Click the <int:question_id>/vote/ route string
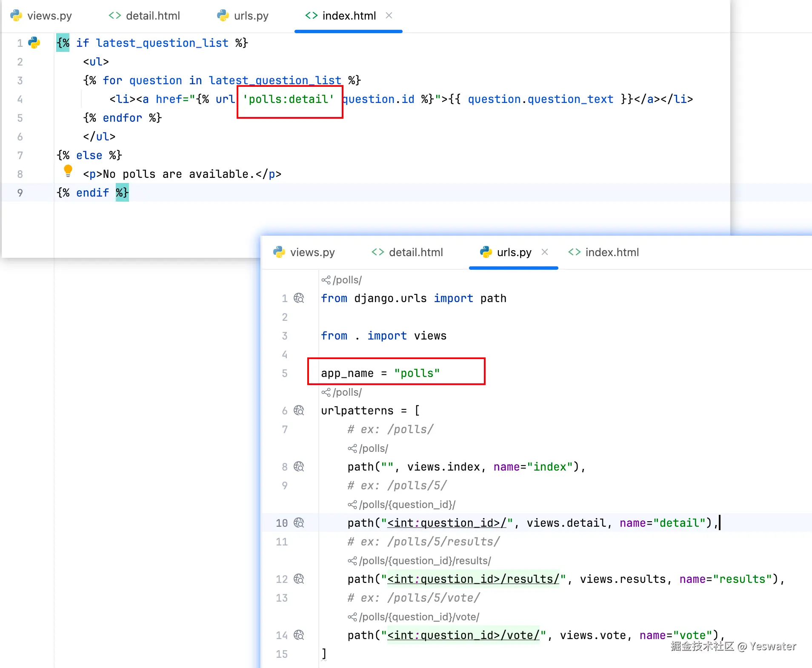Image resolution: width=812 pixels, height=668 pixels. pyautogui.click(x=463, y=635)
